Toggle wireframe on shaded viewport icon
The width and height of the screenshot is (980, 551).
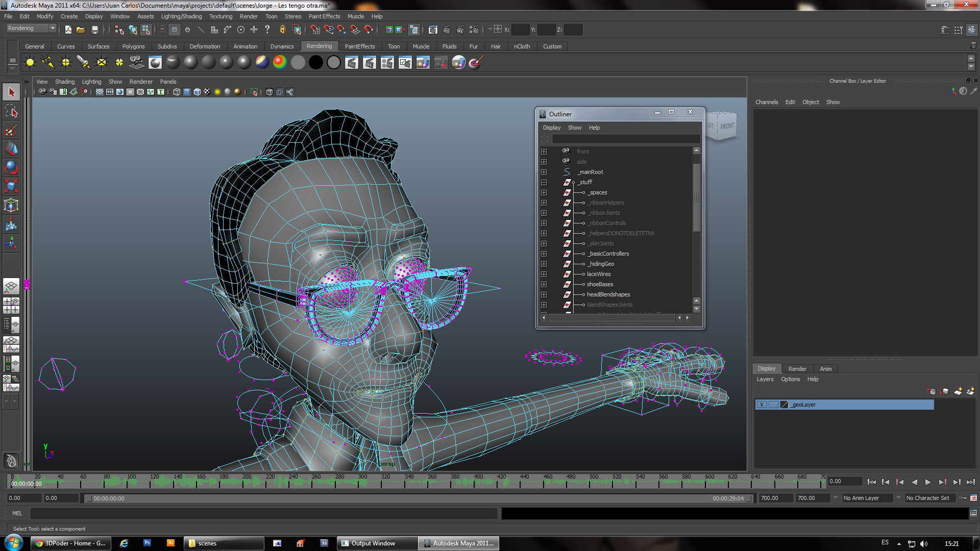[197, 92]
